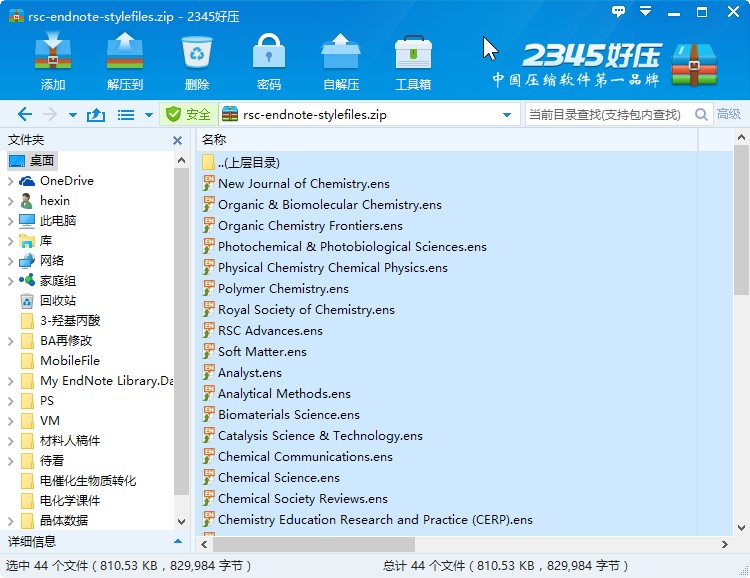Open navigation history dropdown arrow
Viewport: 750px width, 578px height.
73,115
